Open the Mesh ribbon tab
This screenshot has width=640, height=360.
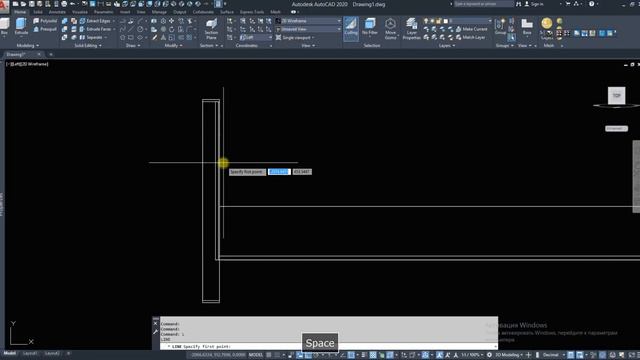276,12
